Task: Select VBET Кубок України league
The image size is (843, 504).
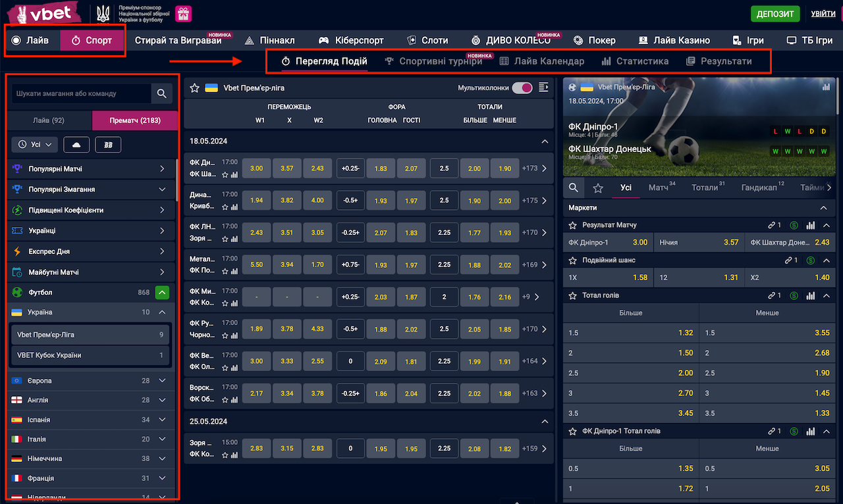Action: 90,355
